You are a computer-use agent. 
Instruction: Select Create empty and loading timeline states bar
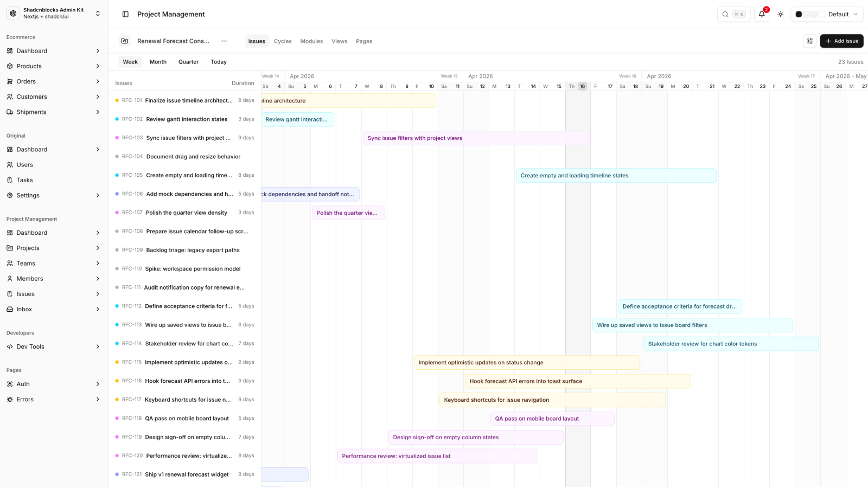point(616,176)
